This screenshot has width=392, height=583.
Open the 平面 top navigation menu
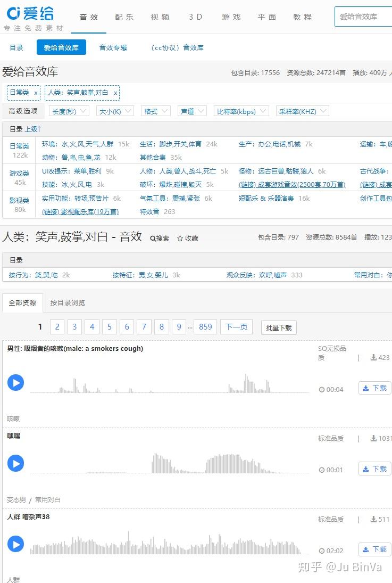[x=267, y=17]
